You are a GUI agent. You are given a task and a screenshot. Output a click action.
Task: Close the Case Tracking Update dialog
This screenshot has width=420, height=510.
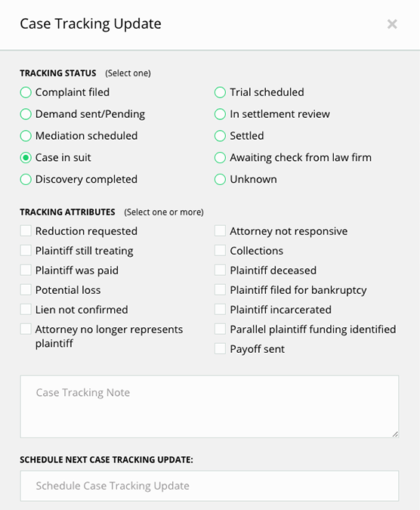pyautogui.click(x=392, y=23)
